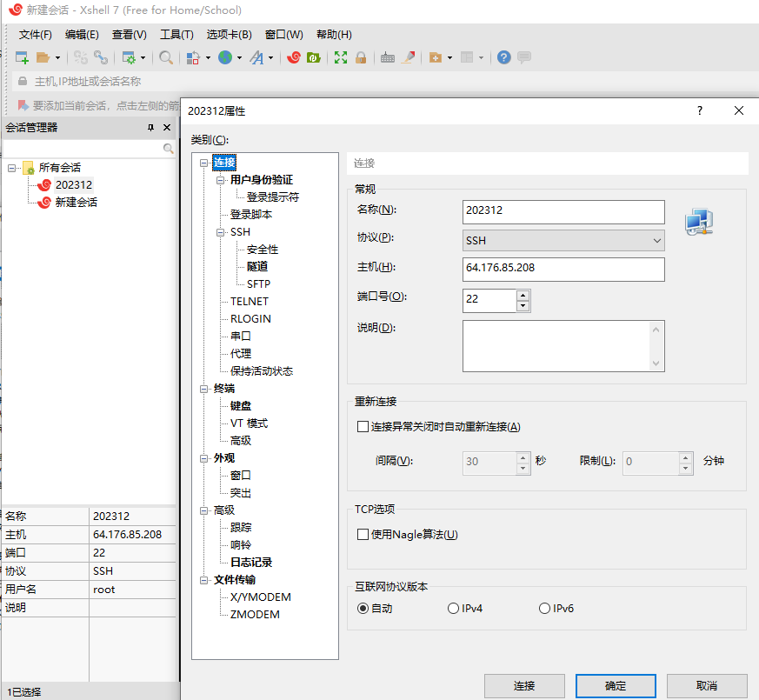
Task: Pin the Session Manager panel
Action: point(150,127)
